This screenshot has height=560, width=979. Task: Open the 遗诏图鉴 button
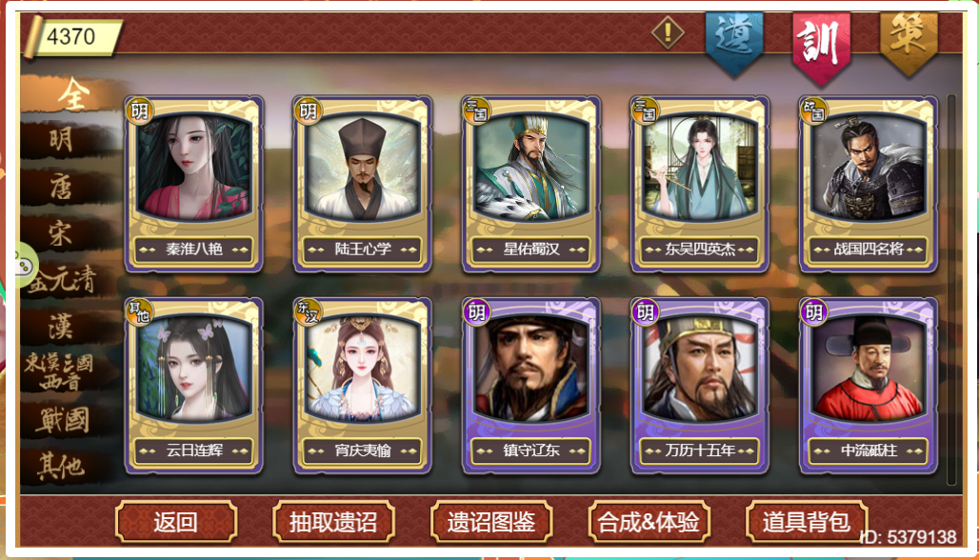tap(491, 521)
